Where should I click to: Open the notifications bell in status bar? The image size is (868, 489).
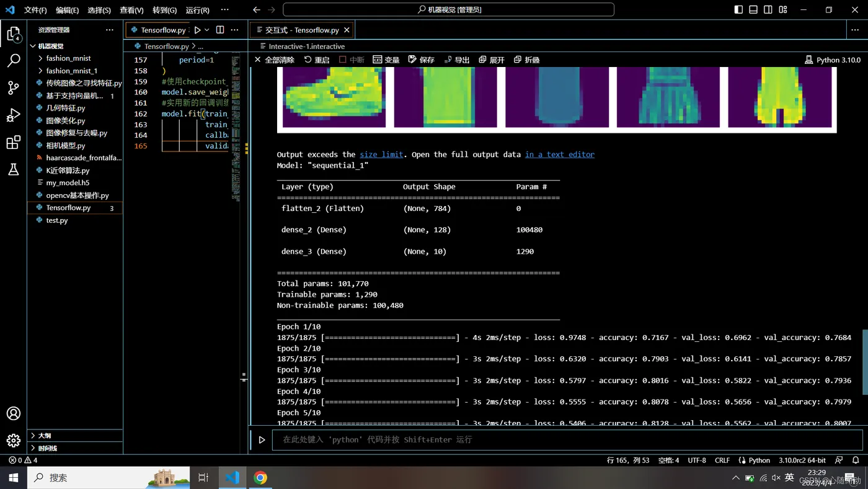[x=856, y=460]
